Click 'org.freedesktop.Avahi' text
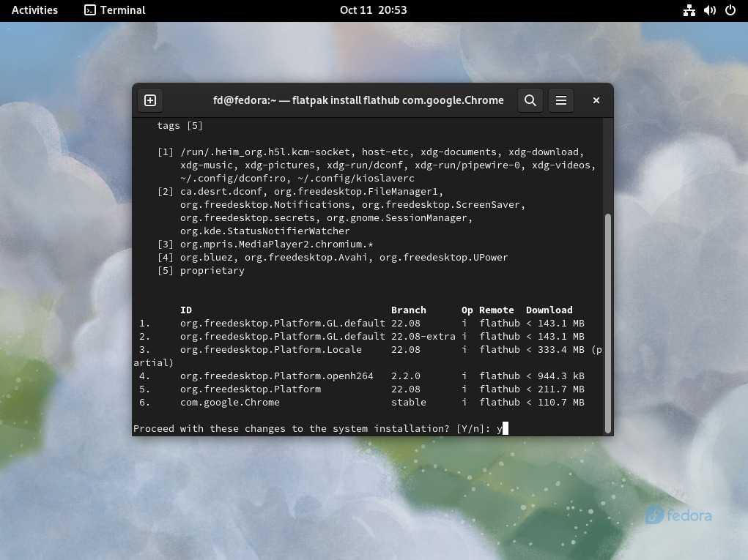 [306, 258]
